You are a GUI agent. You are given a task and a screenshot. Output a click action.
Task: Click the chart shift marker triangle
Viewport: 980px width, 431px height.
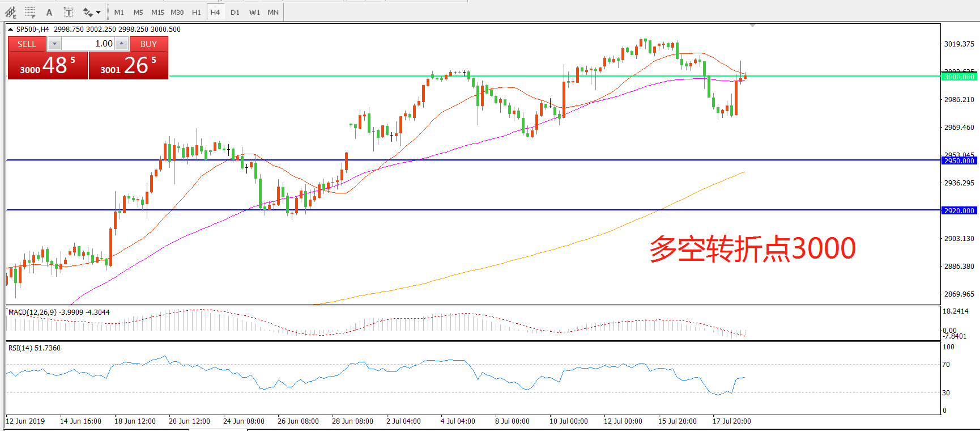click(752, 26)
